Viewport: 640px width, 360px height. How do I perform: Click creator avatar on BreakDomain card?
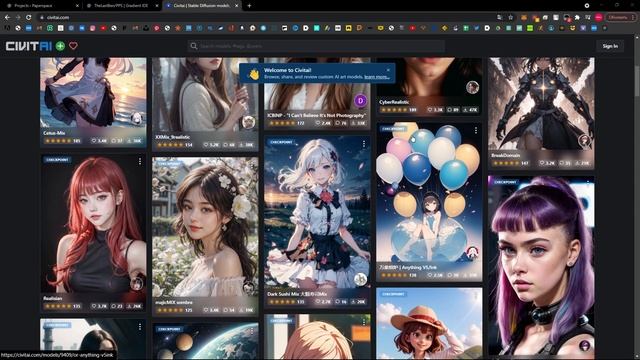pos(584,141)
